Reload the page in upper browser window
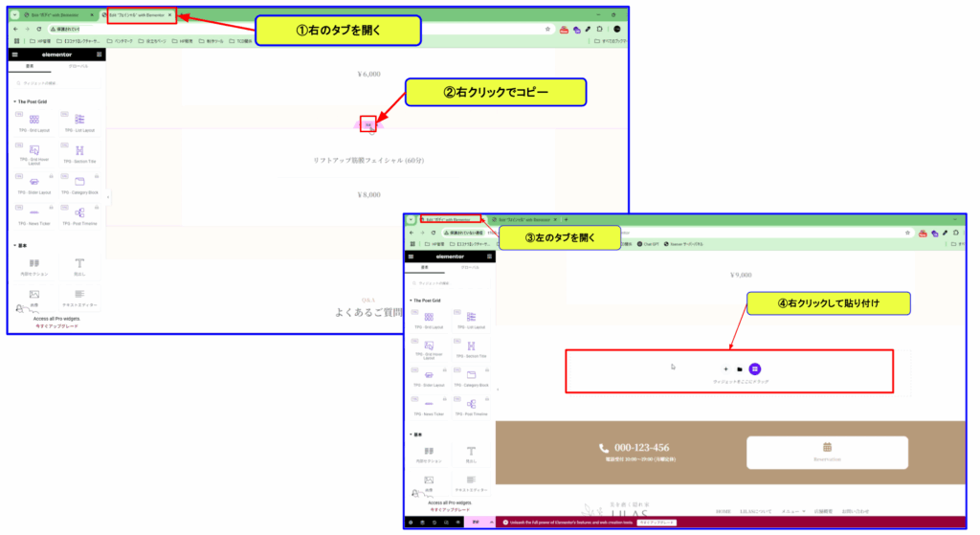980x535 pixels. pyautogui.click(x=38, y=29)
